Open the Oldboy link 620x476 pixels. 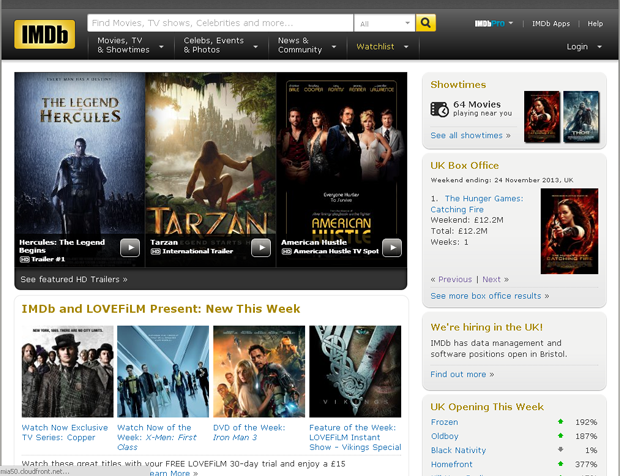pos(444,436)
